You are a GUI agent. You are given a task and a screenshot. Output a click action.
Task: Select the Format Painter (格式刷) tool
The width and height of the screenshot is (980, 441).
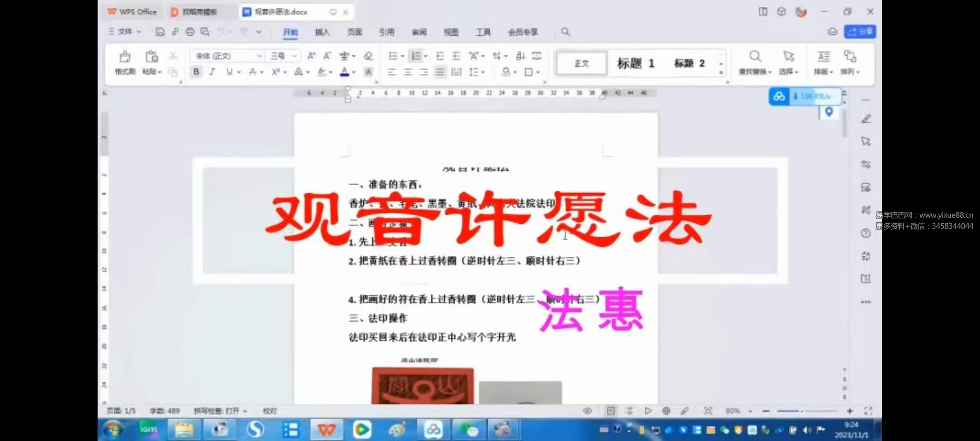(x=125, y=63)
